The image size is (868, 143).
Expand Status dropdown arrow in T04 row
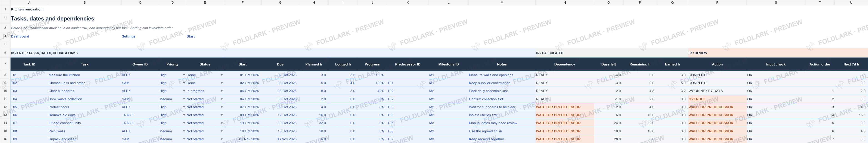(221, 99)
